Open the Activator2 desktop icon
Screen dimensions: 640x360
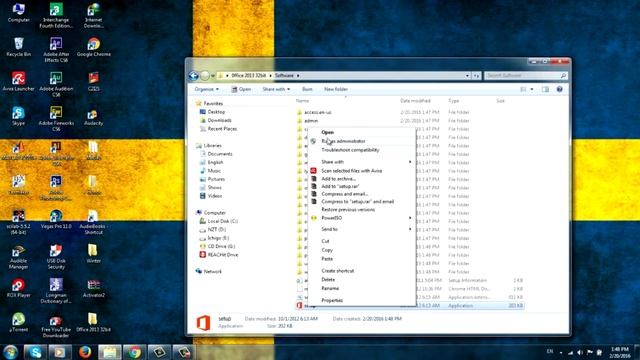coord(93,288)
